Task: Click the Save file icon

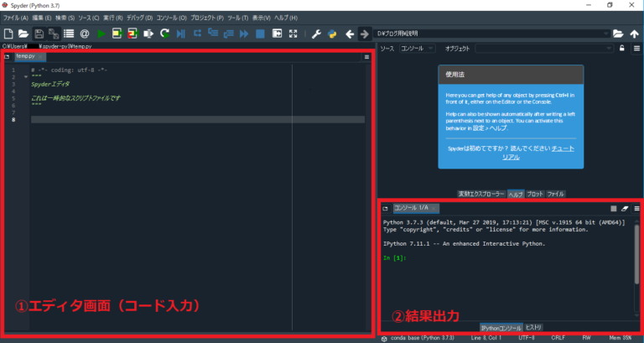Action: tap(39, 34)
